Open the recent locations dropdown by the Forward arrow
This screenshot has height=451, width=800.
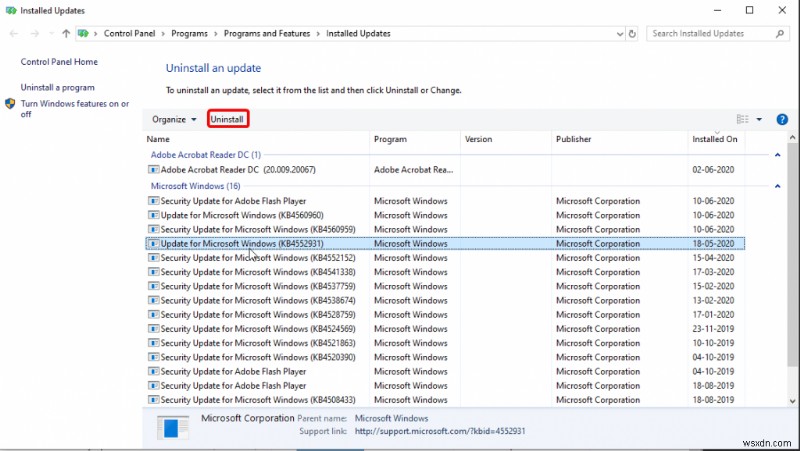point(52,34)
